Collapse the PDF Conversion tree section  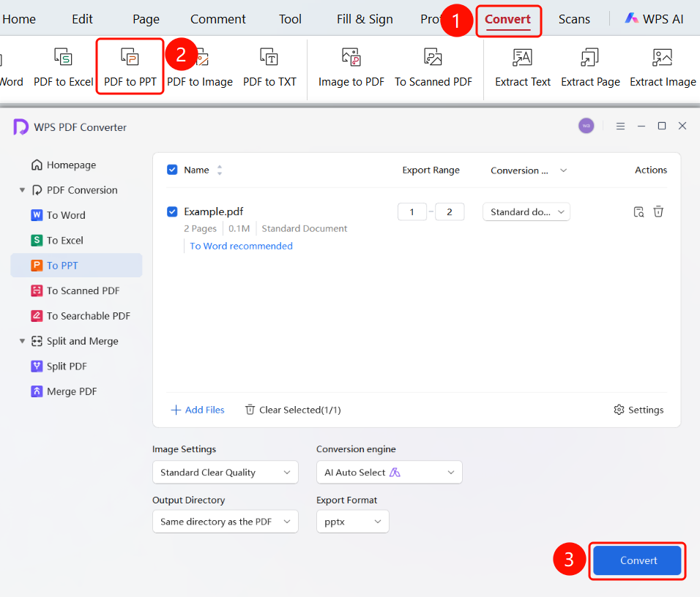(x=22, y=190)
